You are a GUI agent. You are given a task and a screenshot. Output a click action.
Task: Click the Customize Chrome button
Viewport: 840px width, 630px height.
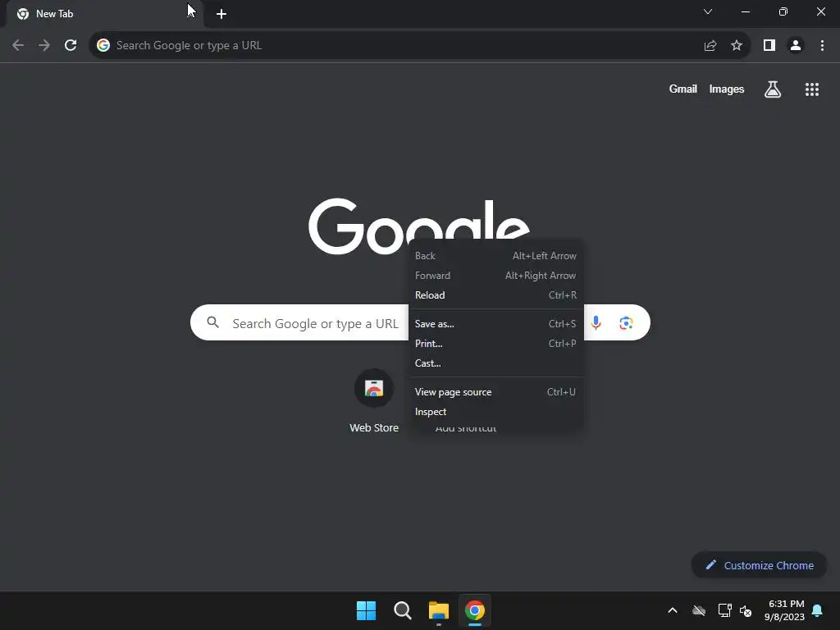pyautogui.click(x=759, y=565)
